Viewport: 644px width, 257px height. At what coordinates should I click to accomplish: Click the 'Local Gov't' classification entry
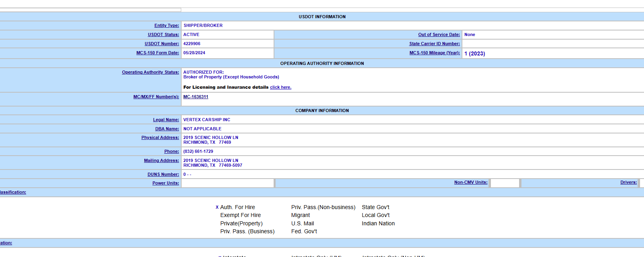coord(376,215)
